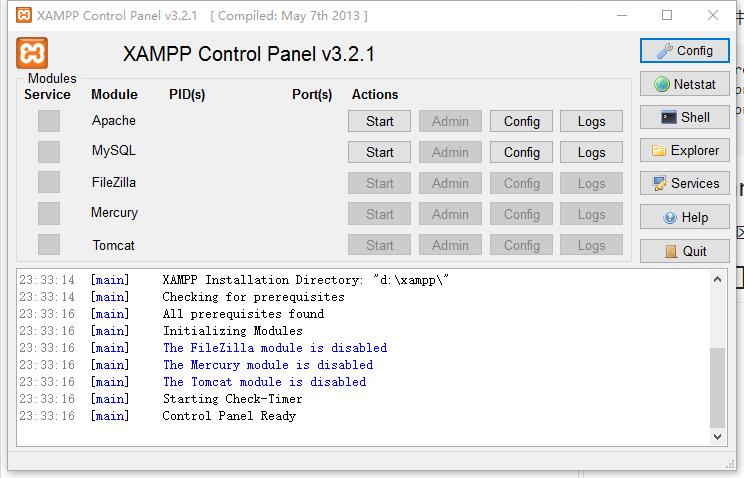The image size is (744, 478).
Task: Click the log panel scrollbar thumb
Action: point(717,388)
